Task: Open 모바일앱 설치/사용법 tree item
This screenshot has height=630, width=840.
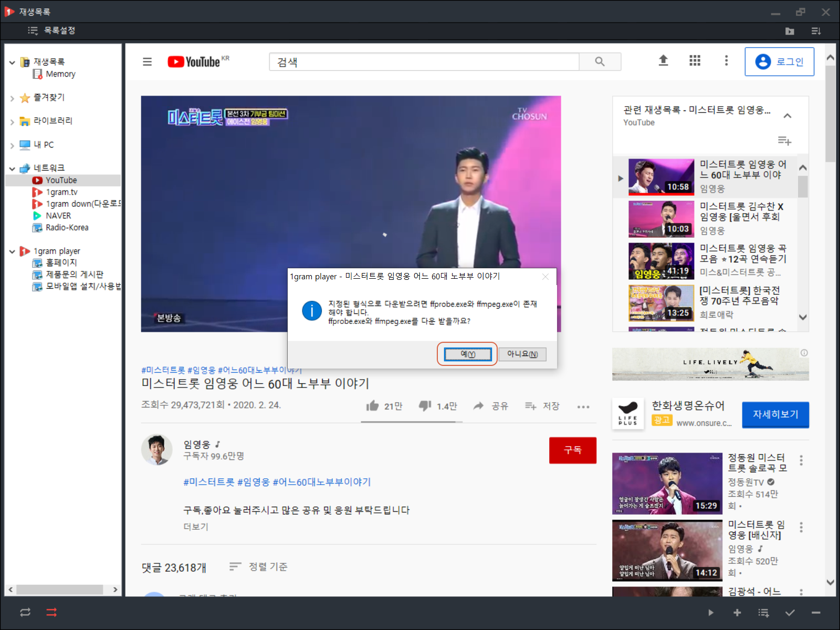Action: (x=77, y=286)
